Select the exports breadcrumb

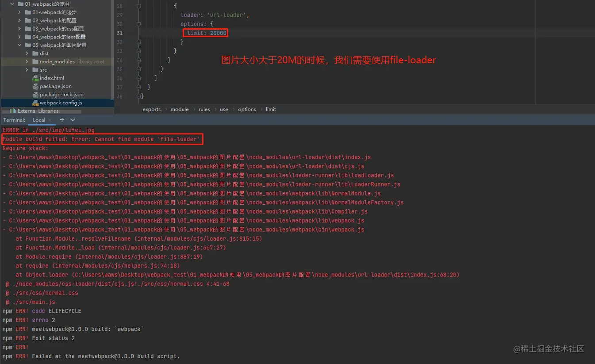152,109
